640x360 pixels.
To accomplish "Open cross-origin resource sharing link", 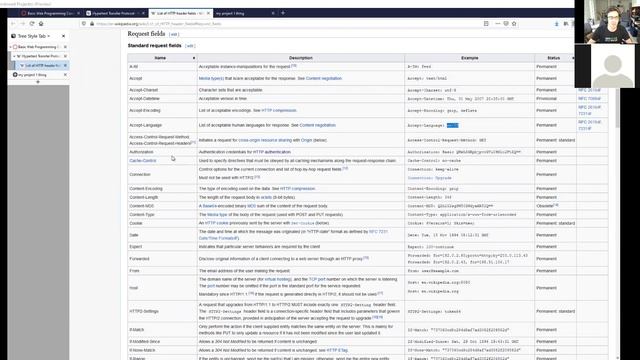I will click(x=265, y=140).
